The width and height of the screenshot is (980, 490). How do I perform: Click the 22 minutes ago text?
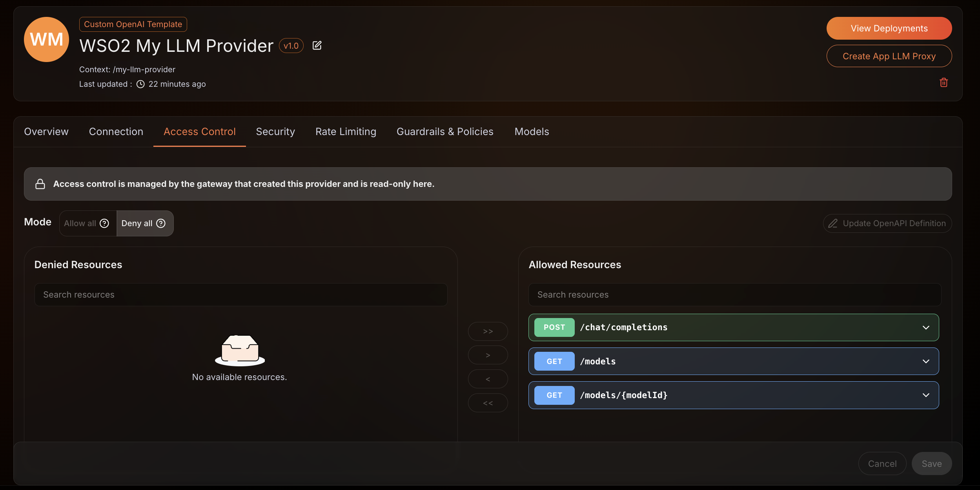pos(177,84)
